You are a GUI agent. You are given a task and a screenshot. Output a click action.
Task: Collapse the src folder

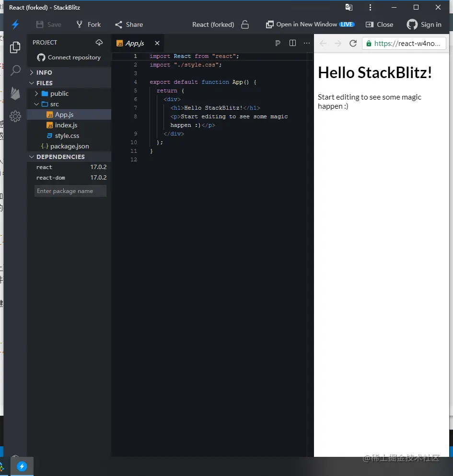pyautogui.click(x=69, y=104)
